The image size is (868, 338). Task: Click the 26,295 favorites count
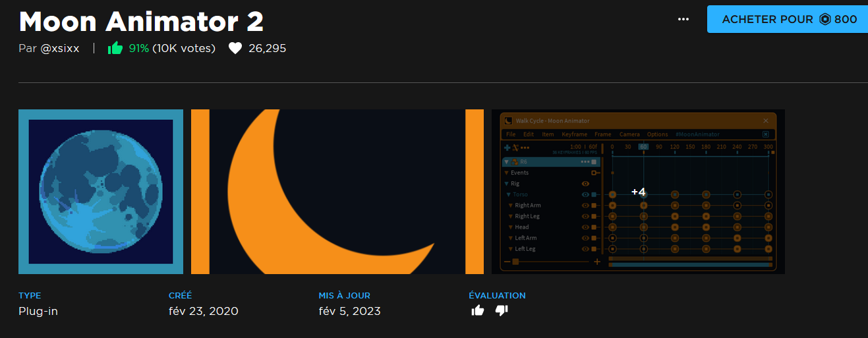tap(267, 48)
